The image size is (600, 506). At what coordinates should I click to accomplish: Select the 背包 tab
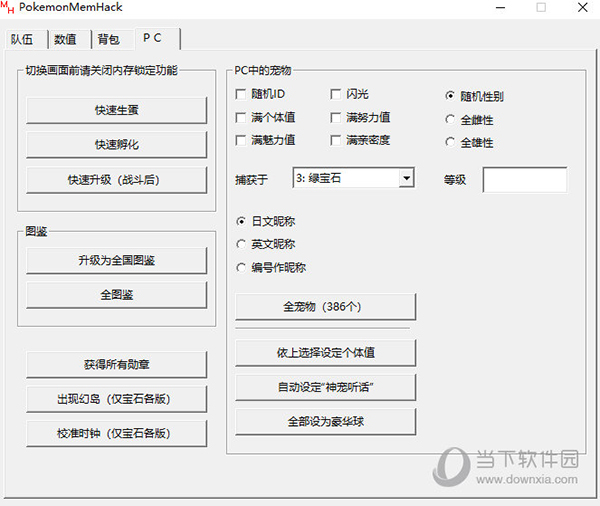[112, 39]
